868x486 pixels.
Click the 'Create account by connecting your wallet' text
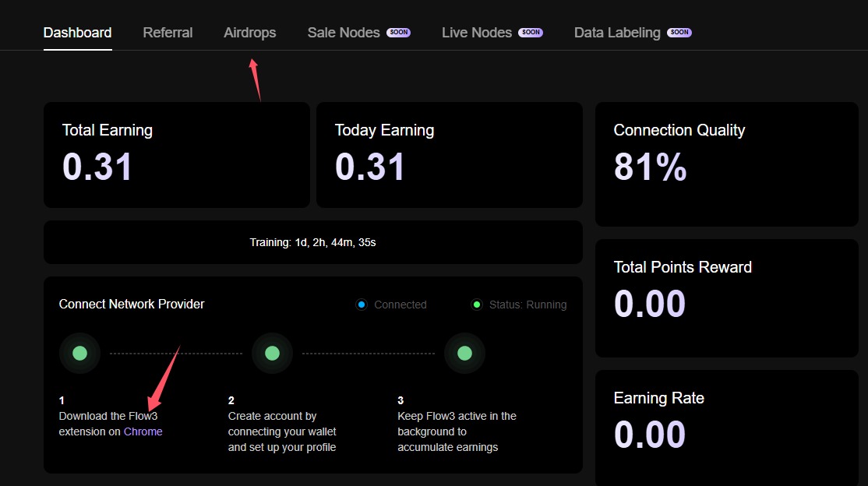pos(282,431)
